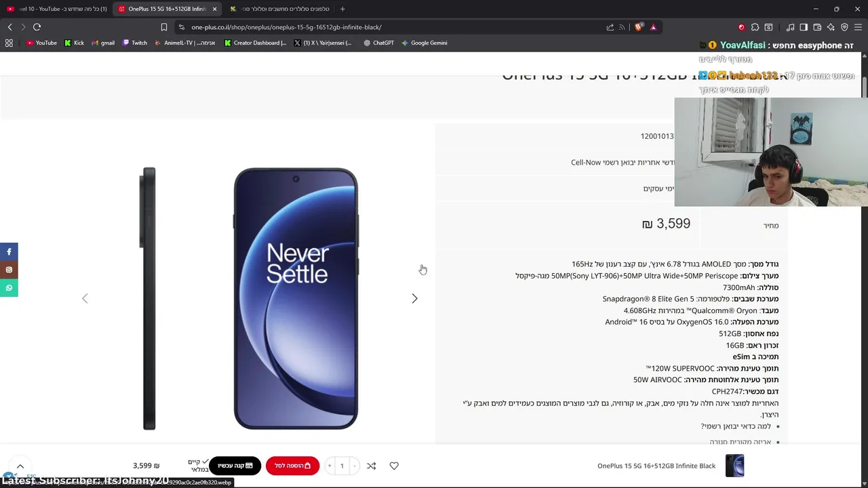Click the small product thumbnail in bottom bar
The height and width of the screenshot is (488, 868).
pyautogui.click(x=734, y=466)
